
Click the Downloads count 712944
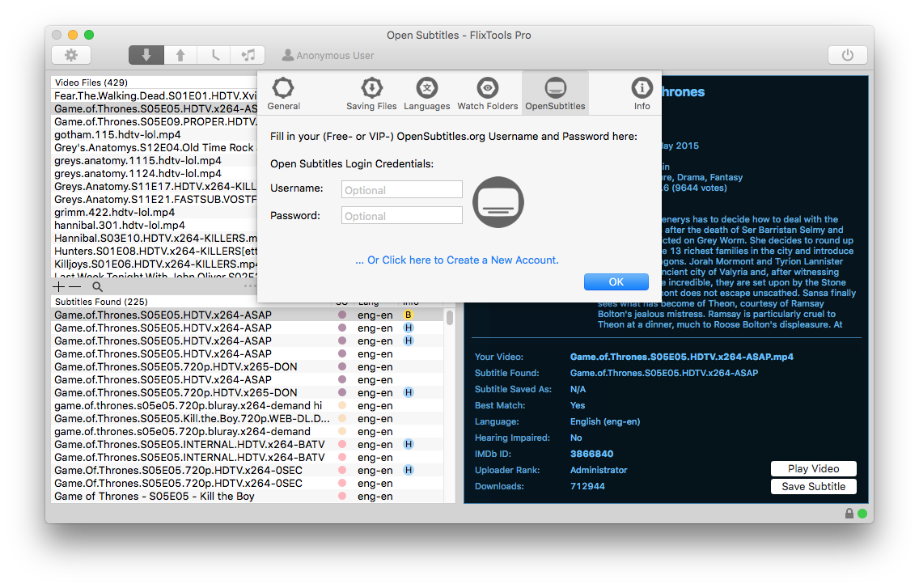pos(587,486)
